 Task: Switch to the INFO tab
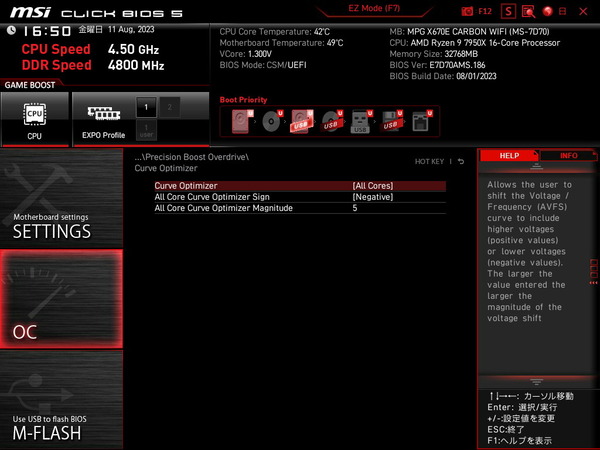click(568, 155)
